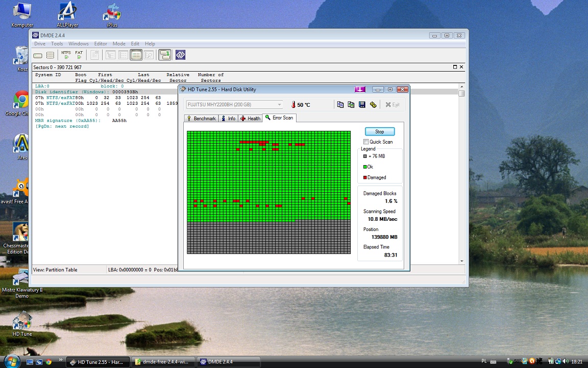Click the taskbar clock showing 18:21
The height and width of the screenshot is (368, 588).
coord(577,362)
